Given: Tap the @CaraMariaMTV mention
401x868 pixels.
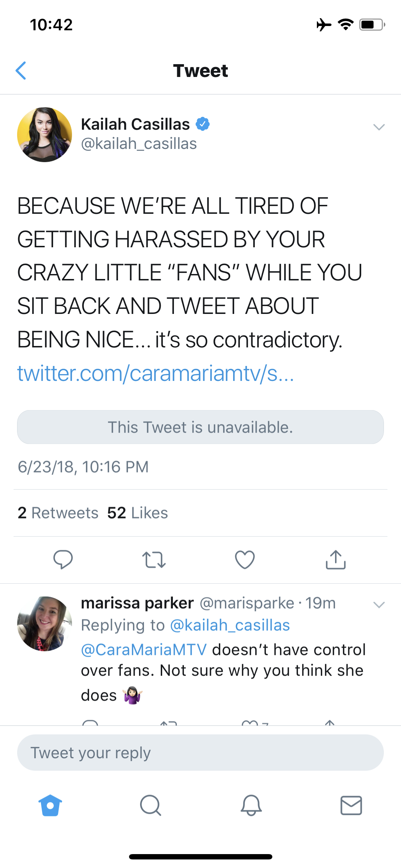Looking at the screenshot, I should tap(144, 650).
